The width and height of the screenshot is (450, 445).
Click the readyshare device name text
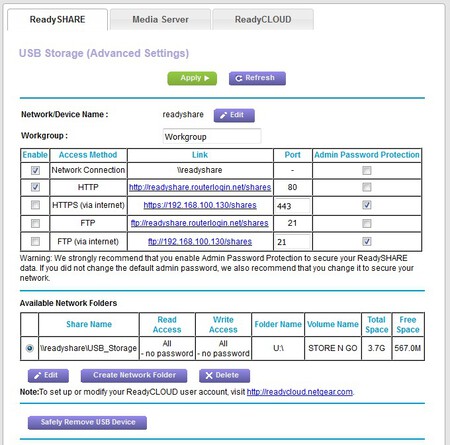[x=183, y=115]
